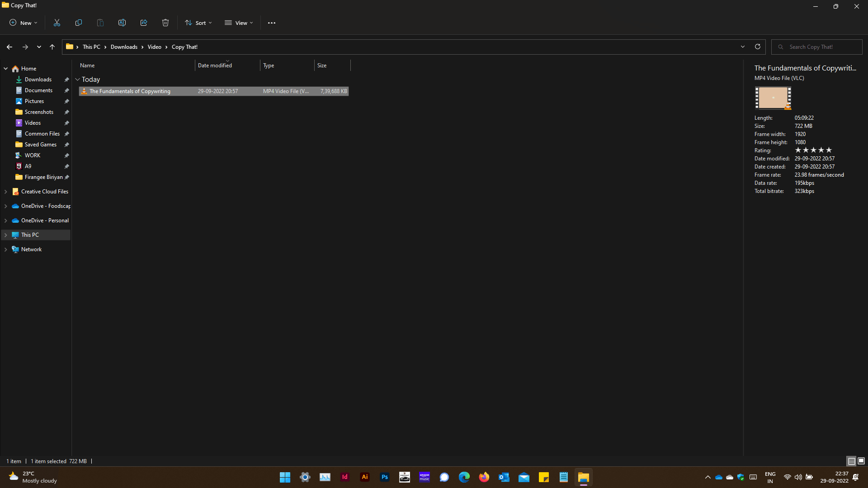Viewport: 868px width, 488px height.
Task: Open Mail app from taskbar
Action: pos(524,477)
